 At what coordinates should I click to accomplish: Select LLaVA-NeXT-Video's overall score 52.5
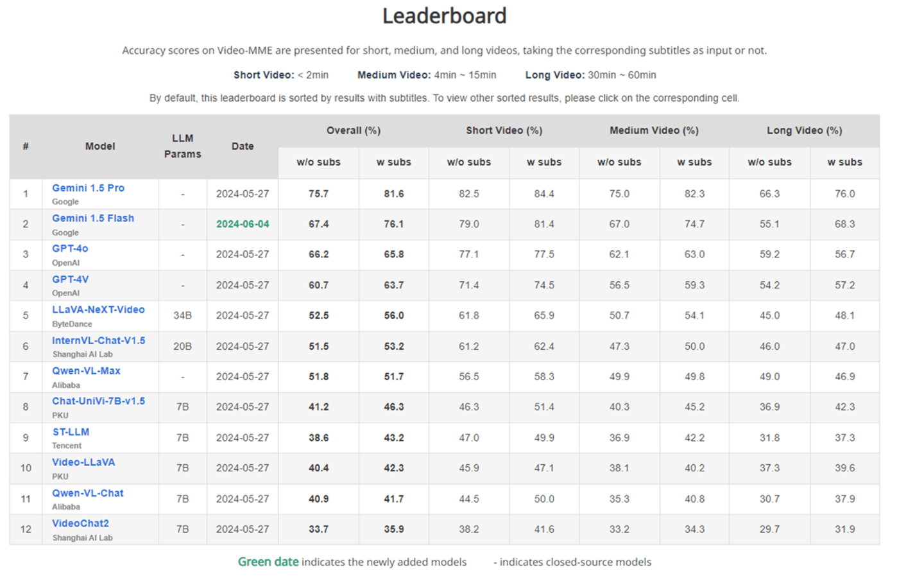point(318,316)
